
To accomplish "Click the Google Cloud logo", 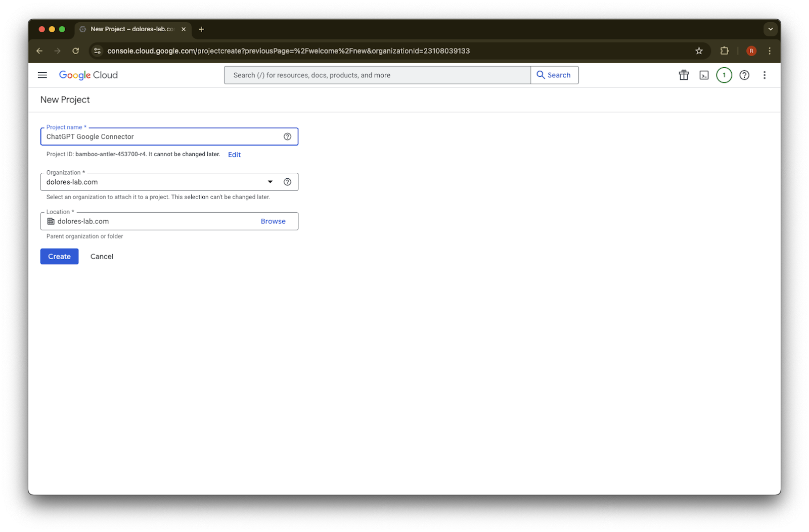I will pyautogui.click(x=88, y=75).
